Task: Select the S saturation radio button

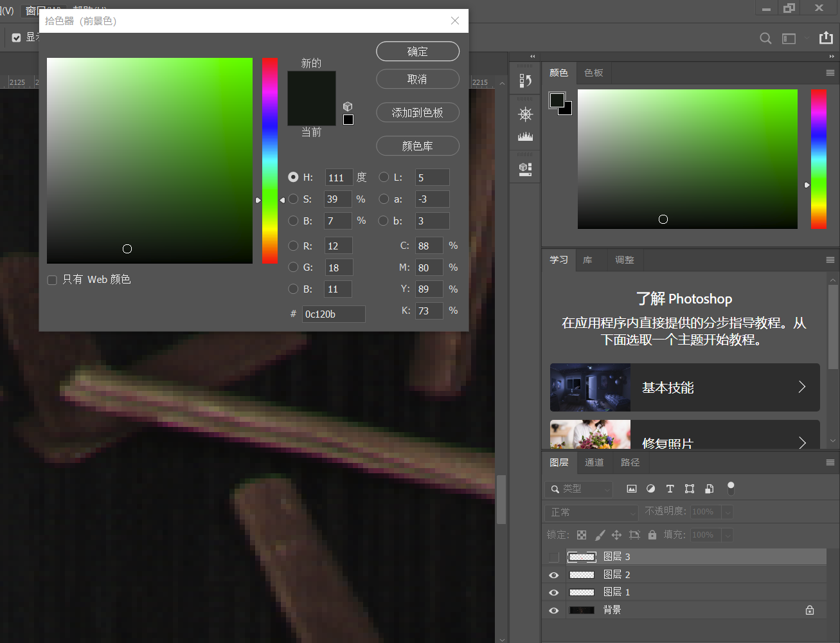Action: pyautogui.click(x=293, y=199)
